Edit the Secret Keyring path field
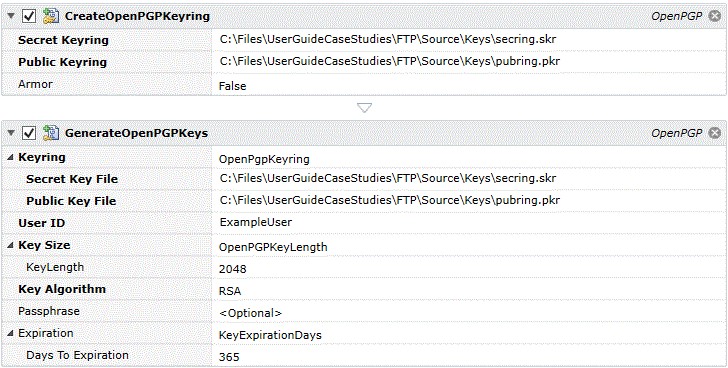 pos(469,40)
